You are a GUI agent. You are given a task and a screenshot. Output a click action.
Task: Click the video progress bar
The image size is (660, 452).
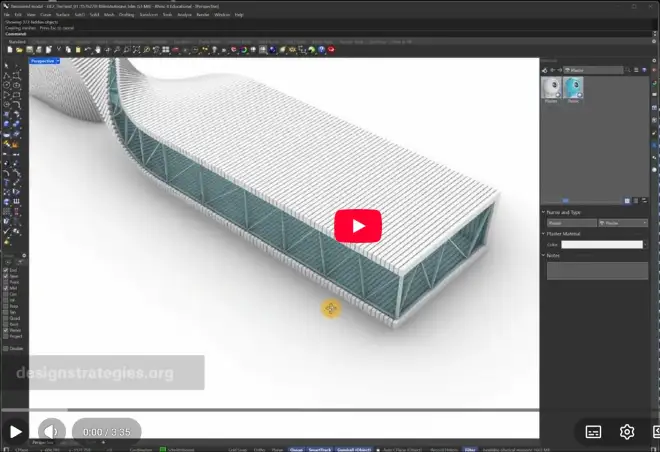point(270,409)
